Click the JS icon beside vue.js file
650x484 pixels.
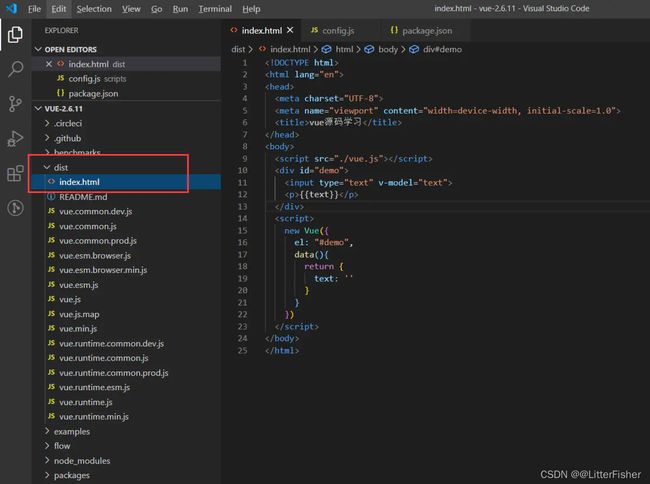(51, 299)
